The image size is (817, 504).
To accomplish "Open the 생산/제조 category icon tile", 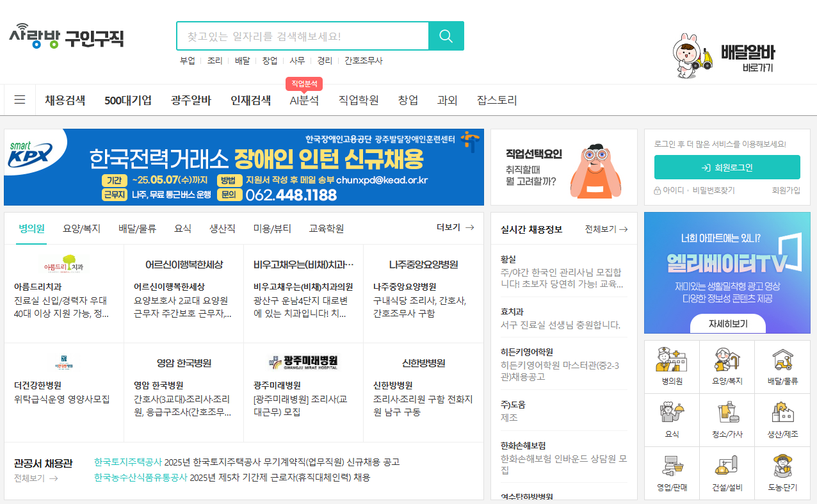I will 782,420.
